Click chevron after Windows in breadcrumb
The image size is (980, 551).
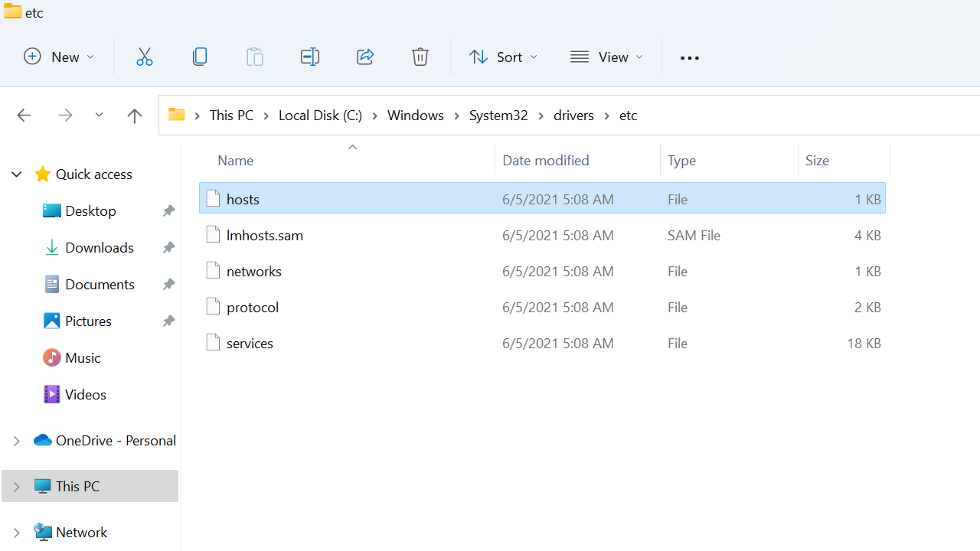pos(456,116)
